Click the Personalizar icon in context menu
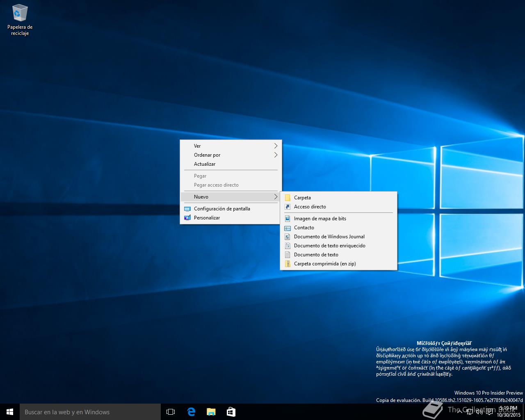This screenshot has width=525, height=420. 187,218
